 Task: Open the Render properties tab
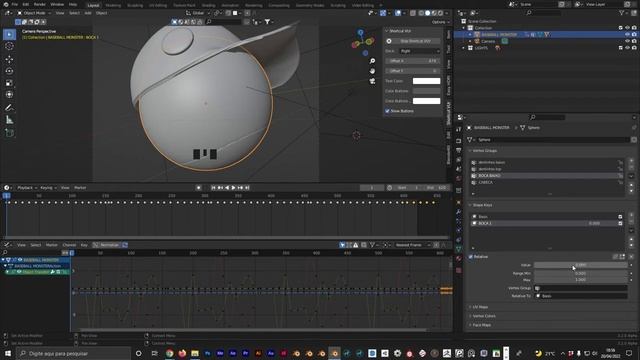[459, 141]
